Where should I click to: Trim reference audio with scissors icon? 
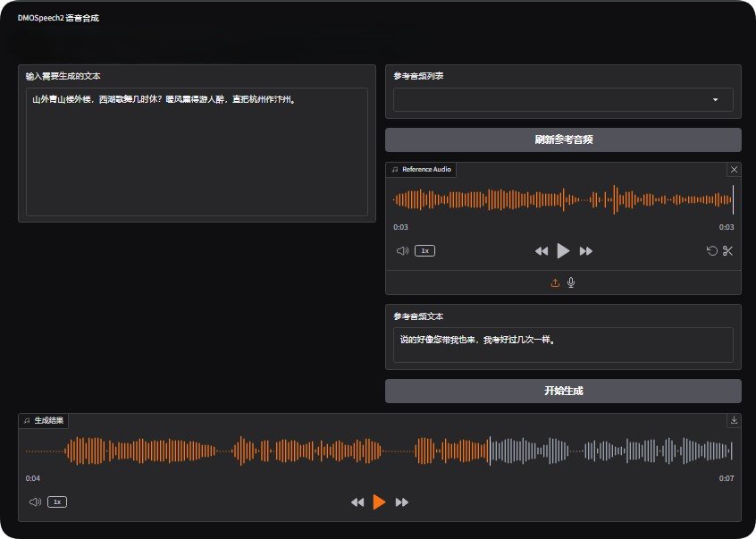728,251
